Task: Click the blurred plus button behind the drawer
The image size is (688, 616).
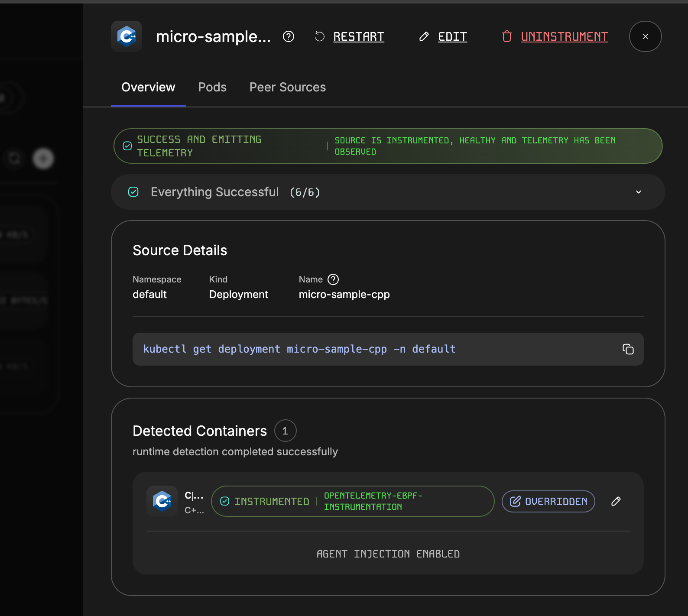Action: click(43, 159)
